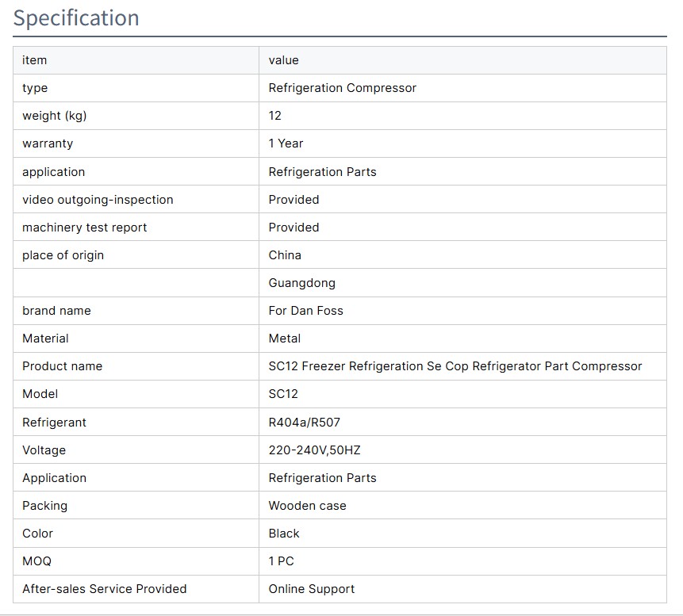This screenshot has width=683, height=616.
Task: Click the Specification heading
Action: click(76, 18)
